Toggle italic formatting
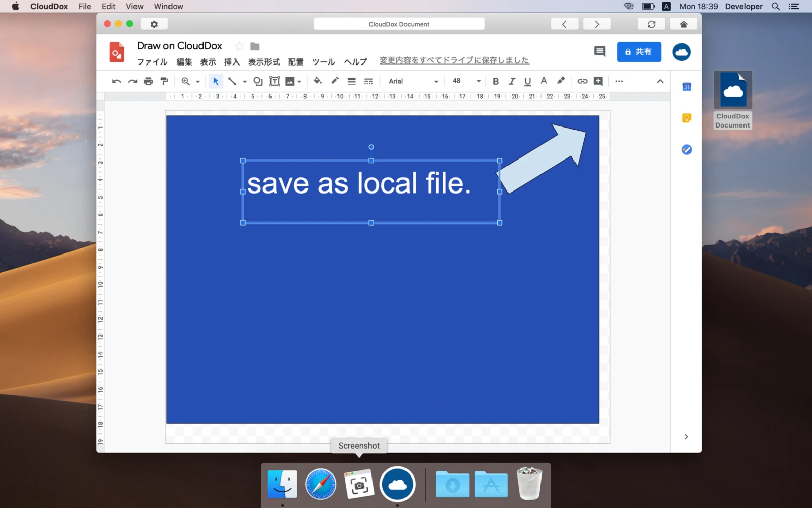Screen dimensions: 812x508 [512, 81]
